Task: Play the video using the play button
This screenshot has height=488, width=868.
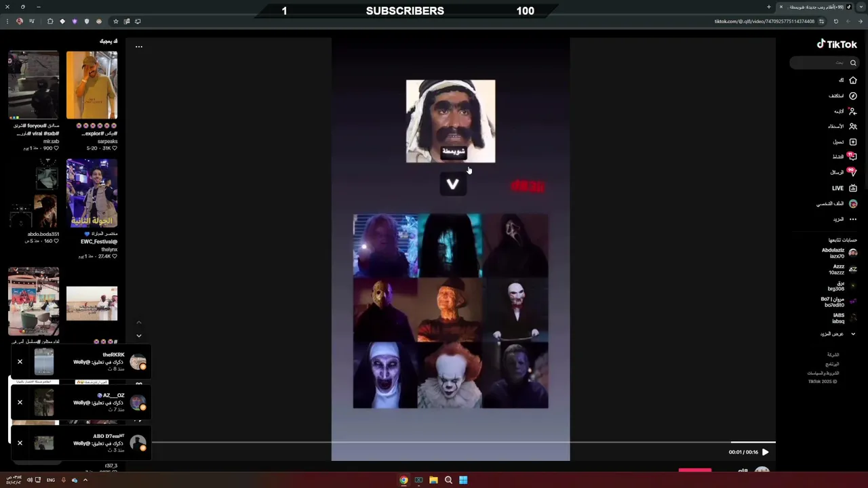Action: (x=765, y=452)
